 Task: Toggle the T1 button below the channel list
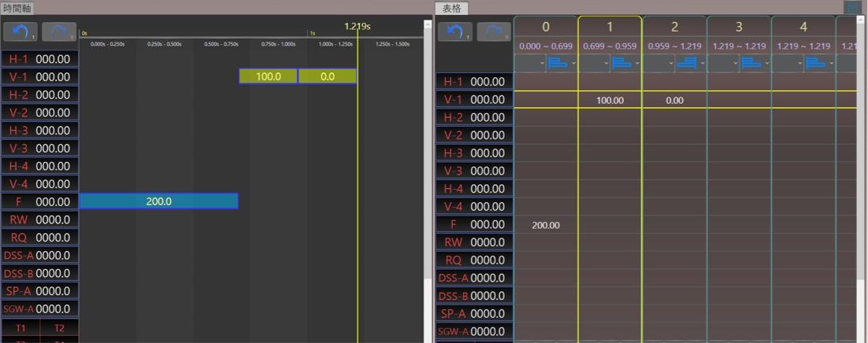click(21, 328)
